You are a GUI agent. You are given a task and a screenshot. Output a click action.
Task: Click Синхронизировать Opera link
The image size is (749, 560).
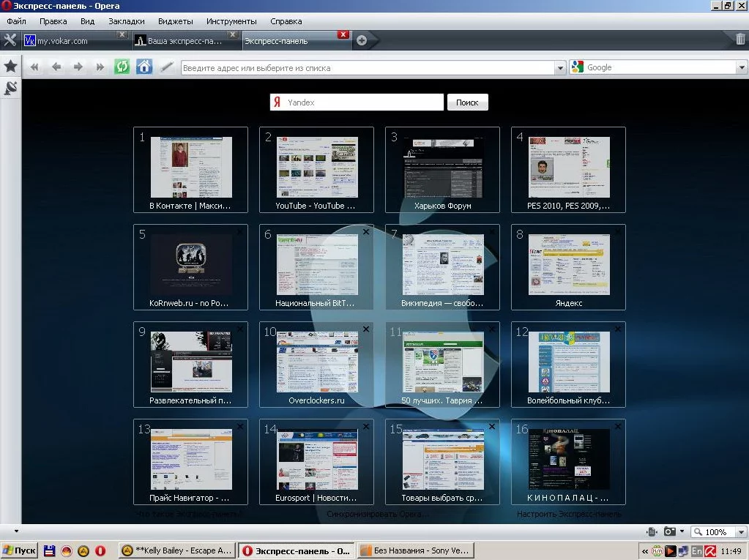tap(377, 514)
